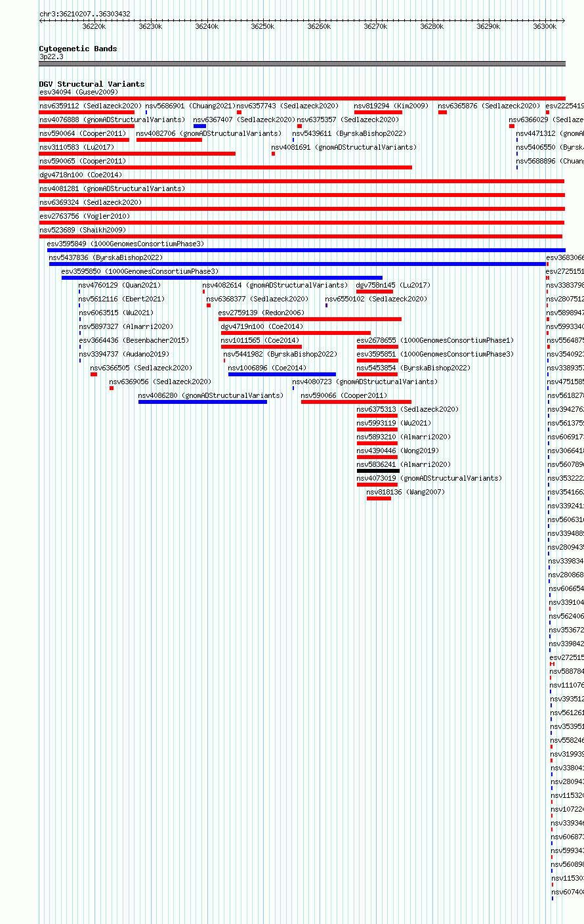584x924 pixels.
Task: Select dgv4718n100 (Coe2014) merged variant
Action: (x=81, y=175)
